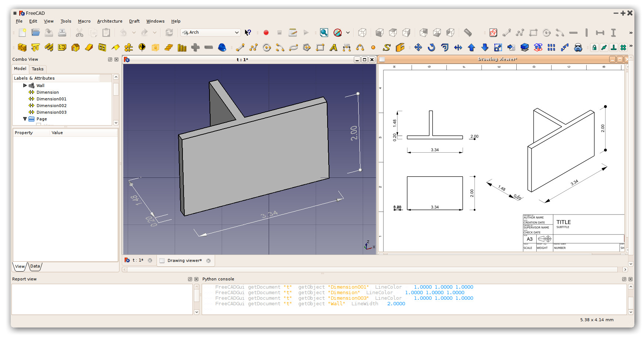Image resolution: width=644 pixels, height=339 pixels.
Task: Select the Arch Stairs tool
Action: (x=169, y=47)
